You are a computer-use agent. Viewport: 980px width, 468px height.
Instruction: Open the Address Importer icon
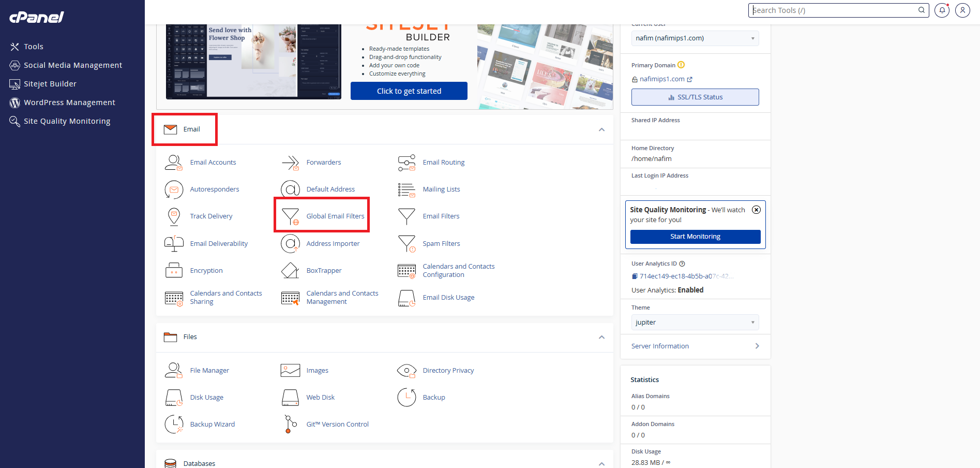[x=290, y=243]
